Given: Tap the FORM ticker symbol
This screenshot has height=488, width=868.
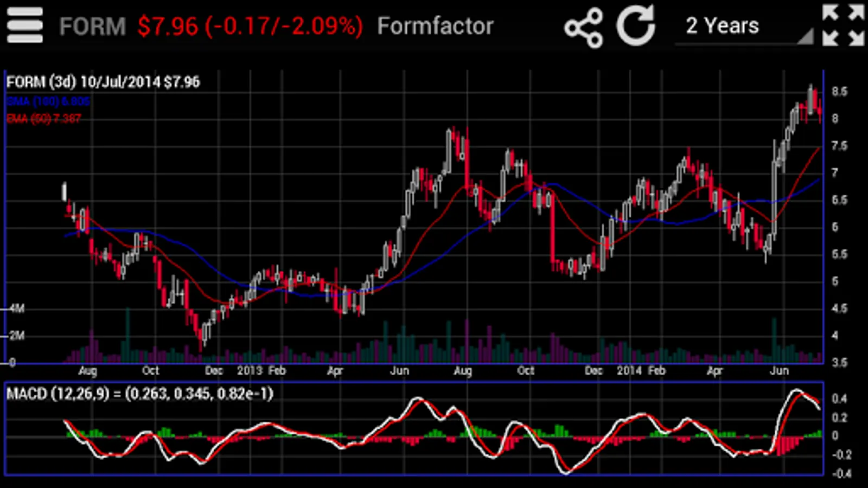Looking at the screenshot, I should click(x=92, y=26).
